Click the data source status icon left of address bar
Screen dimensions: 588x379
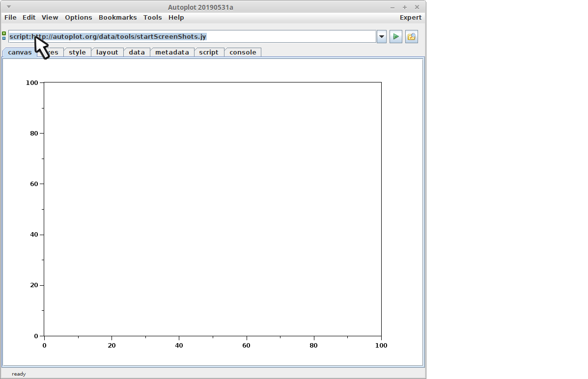(x=4, y=36)
